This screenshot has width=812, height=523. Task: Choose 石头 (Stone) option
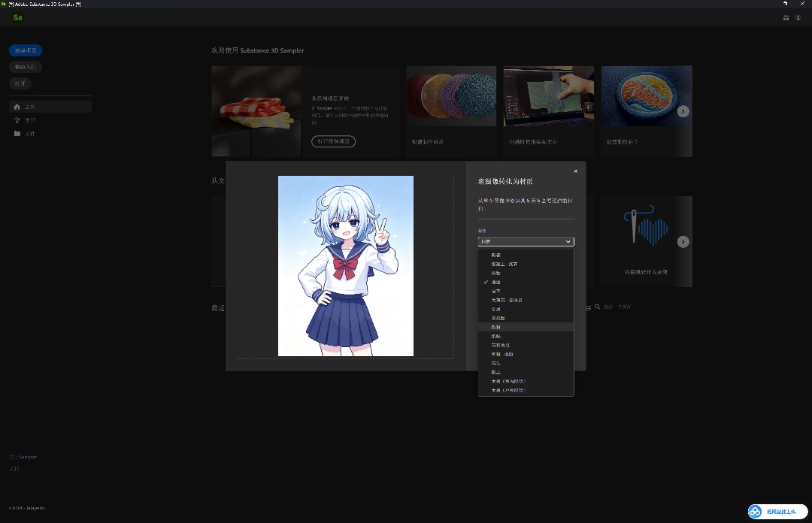[x=526, y=363]
